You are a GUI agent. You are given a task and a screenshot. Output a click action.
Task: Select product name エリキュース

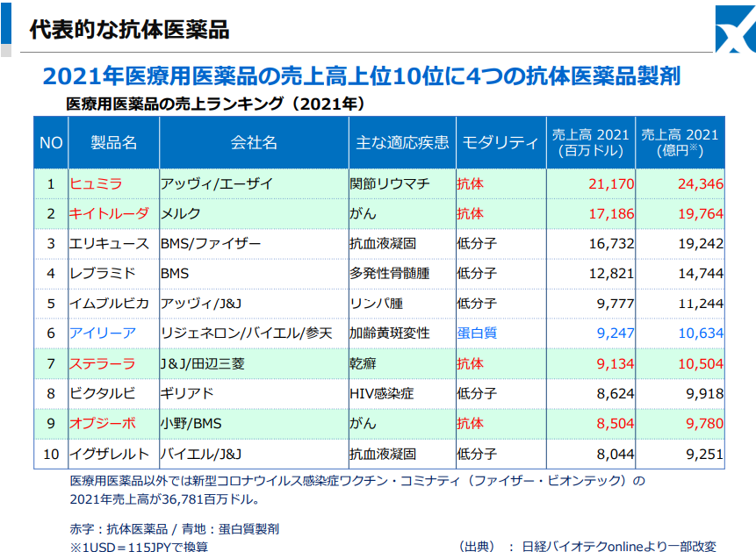109,243
